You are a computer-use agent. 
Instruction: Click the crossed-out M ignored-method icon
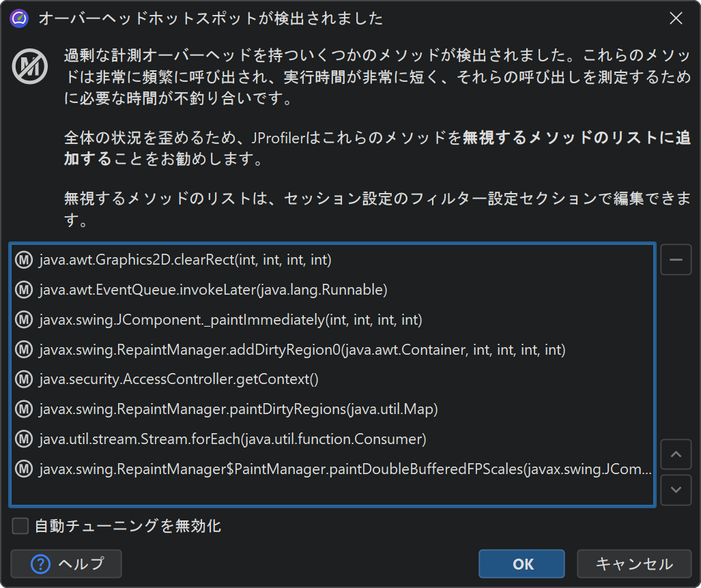[30, 67]
